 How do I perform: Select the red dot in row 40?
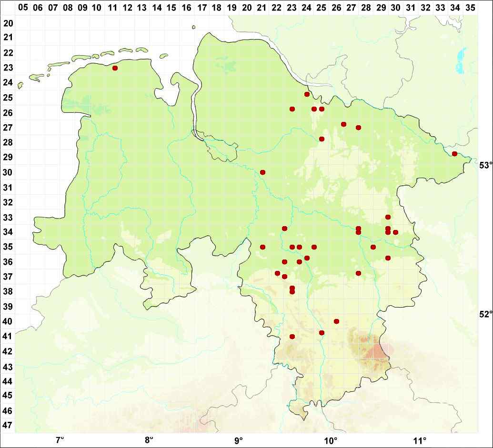click(x=336, y=321)
